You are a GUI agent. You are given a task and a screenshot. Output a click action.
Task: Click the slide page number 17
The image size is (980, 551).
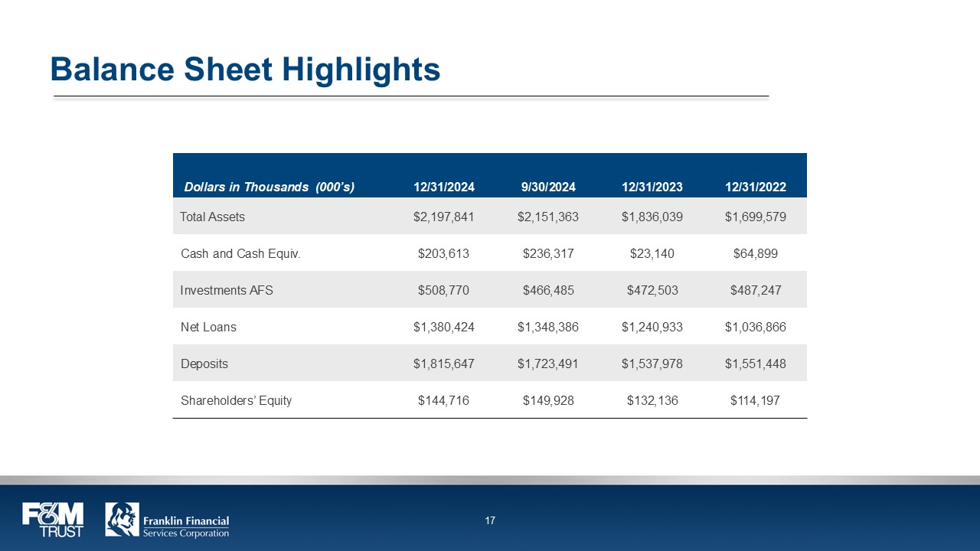click(x=490, y=520)
